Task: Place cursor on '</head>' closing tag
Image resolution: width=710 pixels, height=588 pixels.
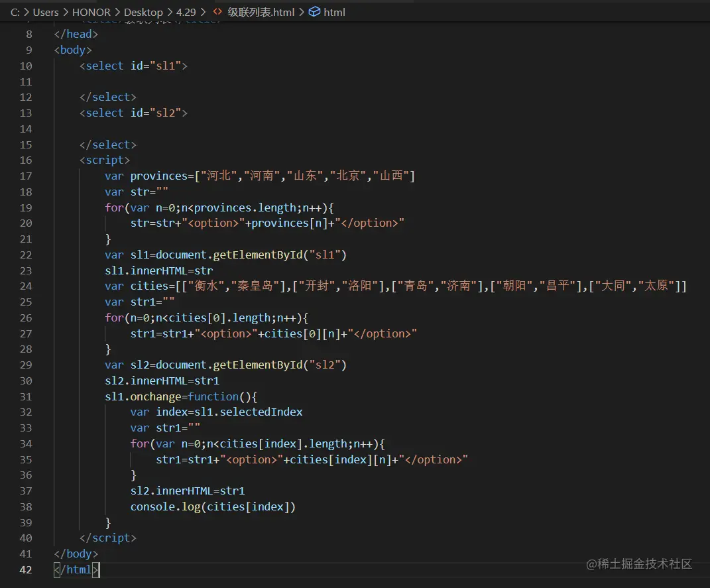Action: [x=76, y=34]
